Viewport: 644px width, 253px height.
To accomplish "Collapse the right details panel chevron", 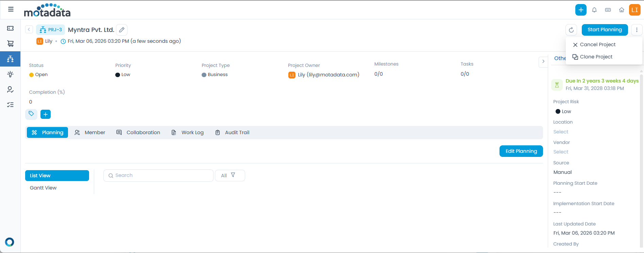I will (x=543, y=61).
